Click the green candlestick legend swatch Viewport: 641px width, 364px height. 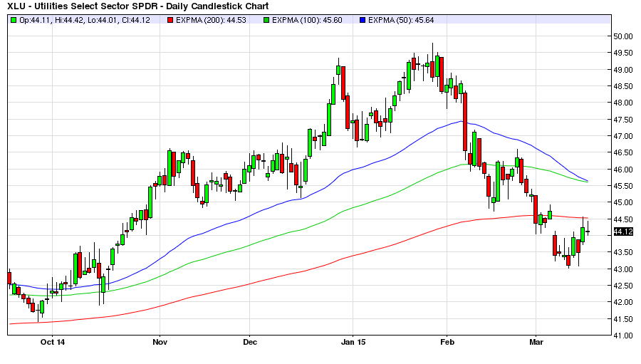pyautogui.click(x=14, y=20)
